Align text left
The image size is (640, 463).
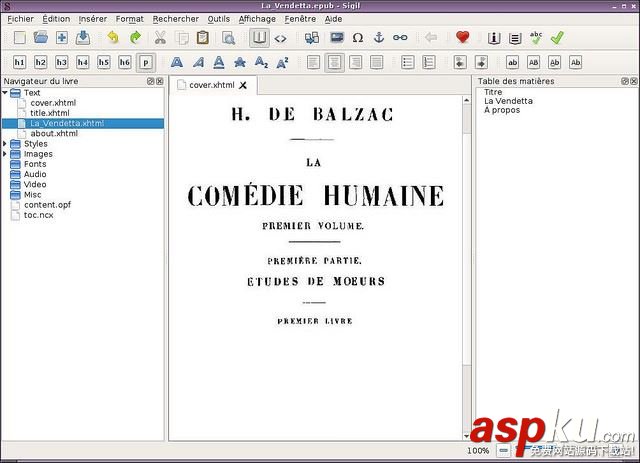coord(313,62)
